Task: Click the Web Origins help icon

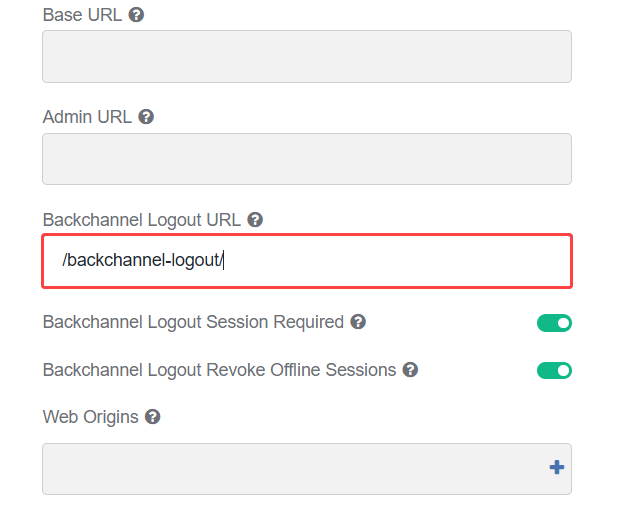Action: 152,417
